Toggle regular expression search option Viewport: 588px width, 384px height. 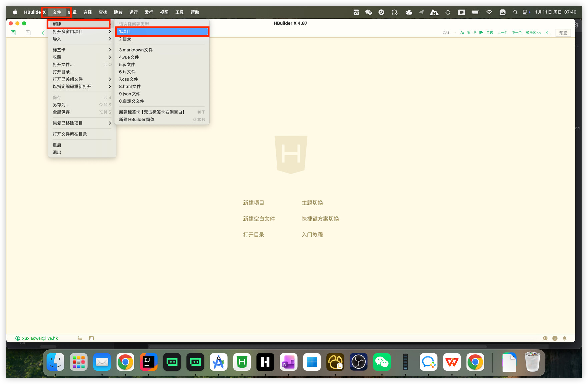click(x=475, y=33)
